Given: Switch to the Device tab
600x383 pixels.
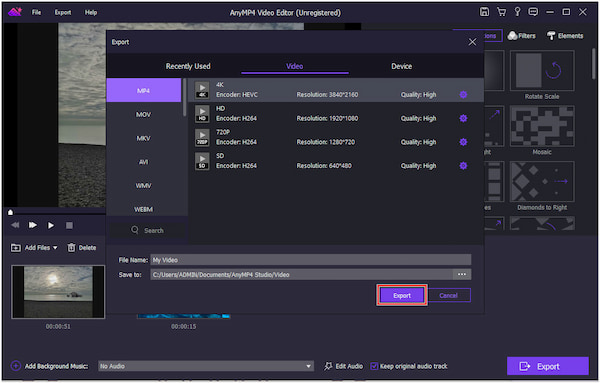Looking at the screenshot, I should (401, 66).
